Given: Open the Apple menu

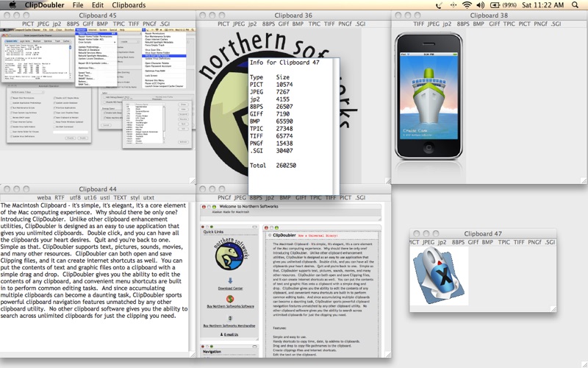Looking at the screenshot, I should click(12, 5).
